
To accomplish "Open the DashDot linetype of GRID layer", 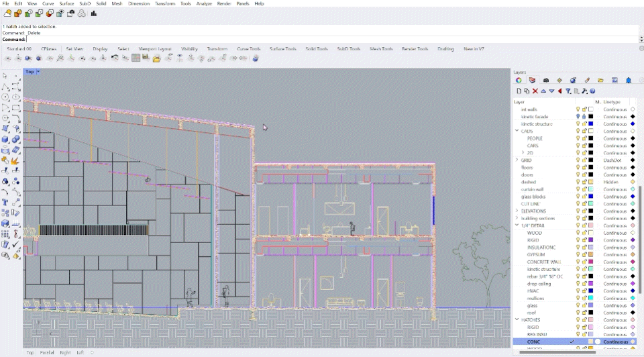I will click(x=612, y=160).
